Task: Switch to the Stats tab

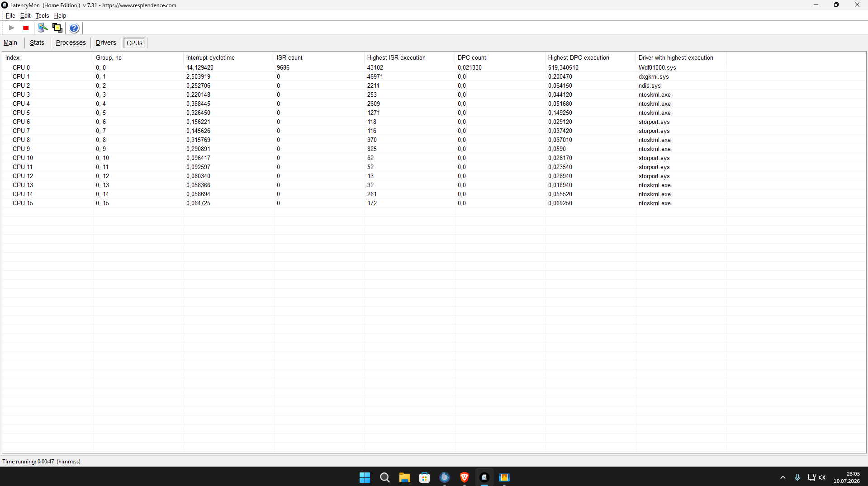Action: (x=37, y=42)
